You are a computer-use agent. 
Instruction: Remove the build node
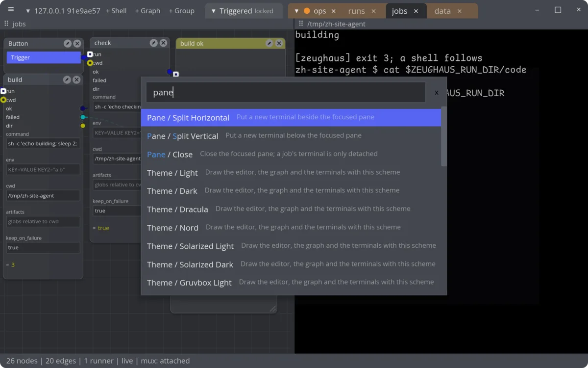[76, 79]
